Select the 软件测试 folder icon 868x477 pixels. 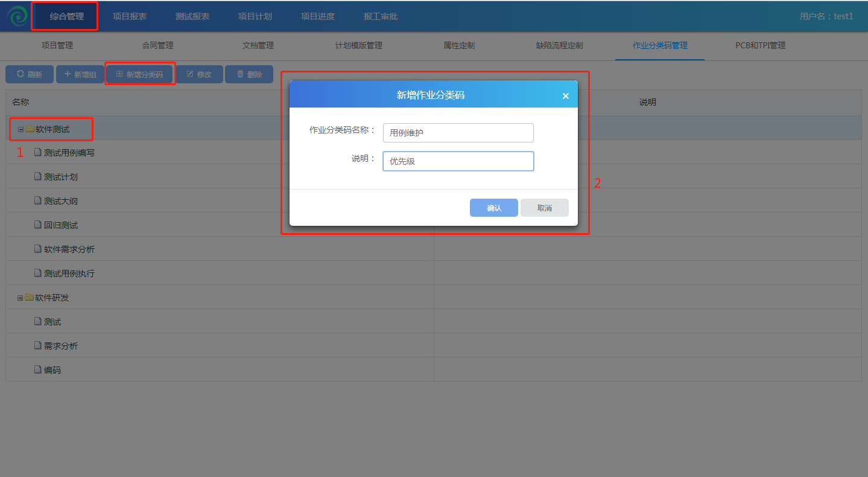click(x=30, y=129)
